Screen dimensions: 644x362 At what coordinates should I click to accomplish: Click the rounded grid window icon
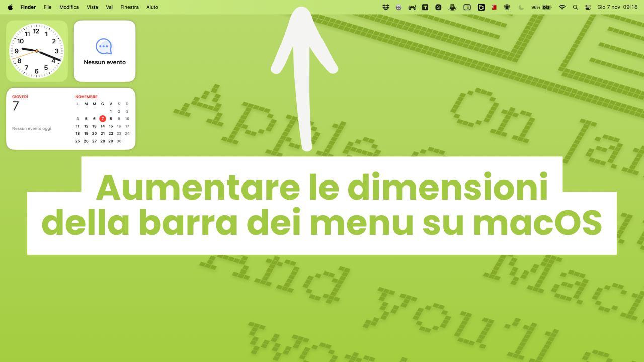tap(467, 7)
